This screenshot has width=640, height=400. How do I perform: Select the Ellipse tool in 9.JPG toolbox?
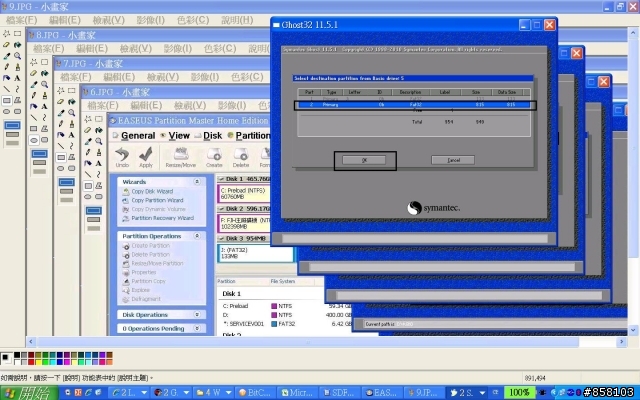(7, 111)
